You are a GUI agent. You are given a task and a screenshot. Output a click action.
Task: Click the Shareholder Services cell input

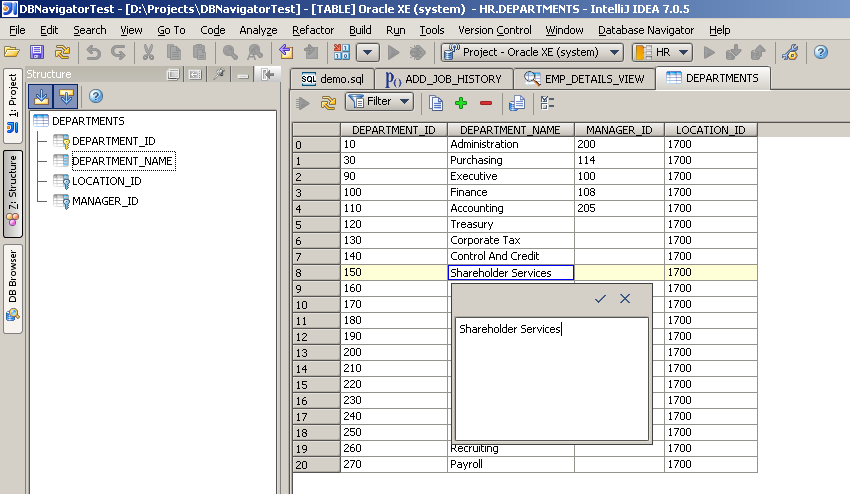pos(511,273)
